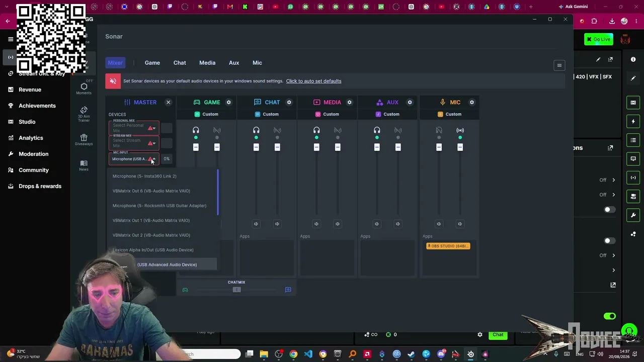Click the green Chat button in Kick
Screen dimensions: 644x362
tap(498, 334)
